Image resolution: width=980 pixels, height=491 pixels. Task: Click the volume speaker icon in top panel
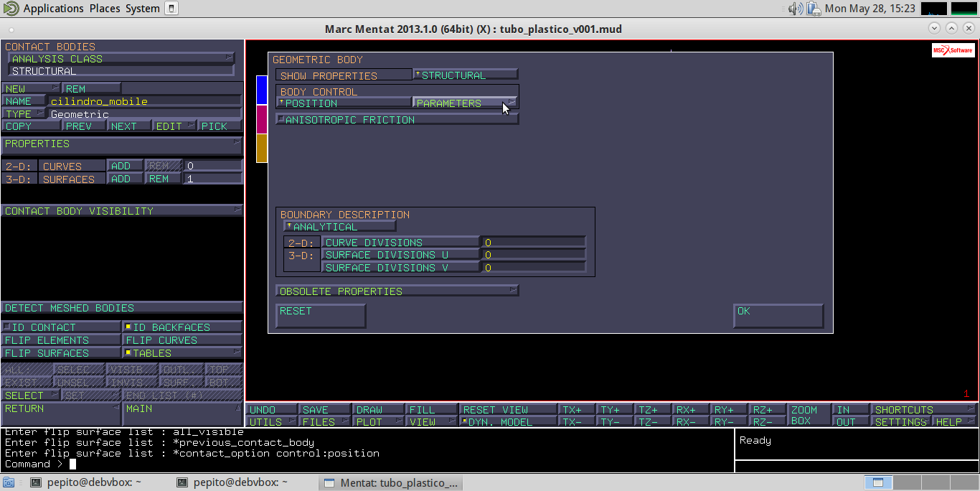pos(794,9)
